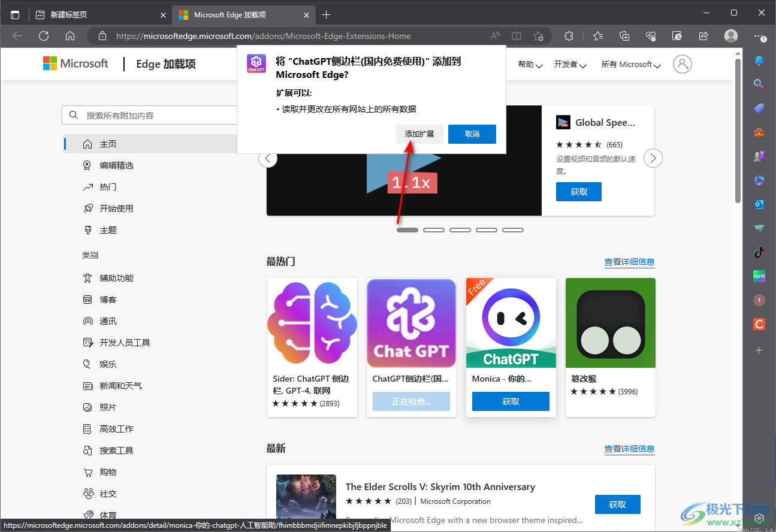Select the second carousel indicator pill

click(x=434, y=230)
